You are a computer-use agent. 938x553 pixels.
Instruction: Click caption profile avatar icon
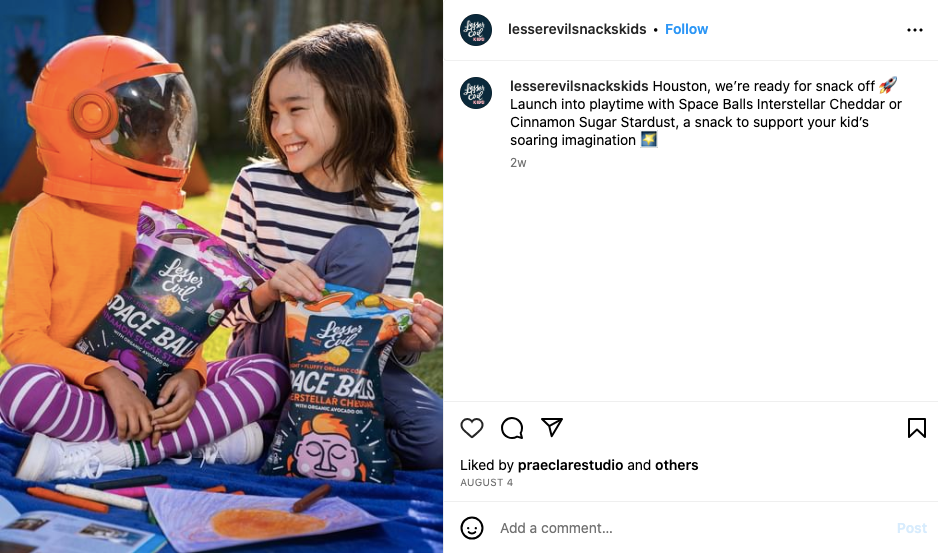tap(476, 93)
